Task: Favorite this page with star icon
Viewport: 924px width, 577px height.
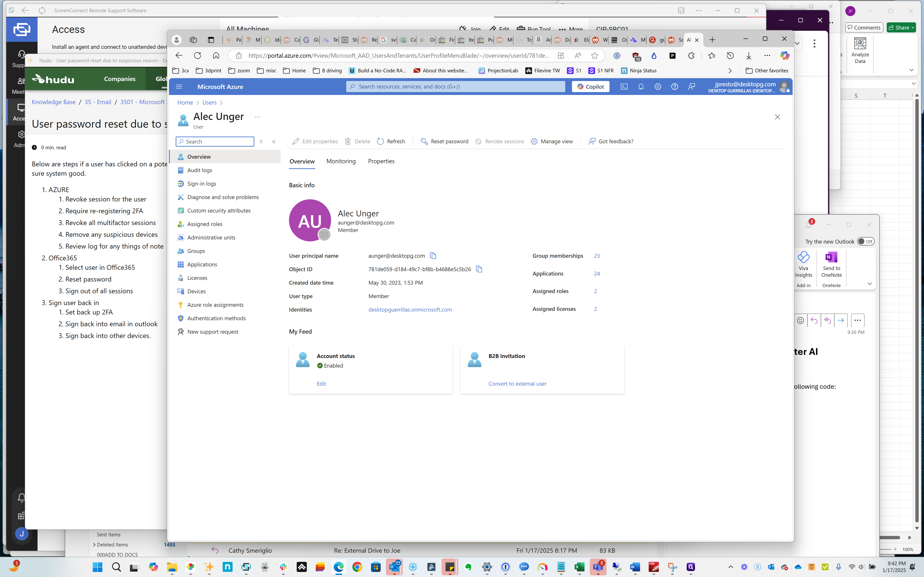Action: [x=595, y=56]
